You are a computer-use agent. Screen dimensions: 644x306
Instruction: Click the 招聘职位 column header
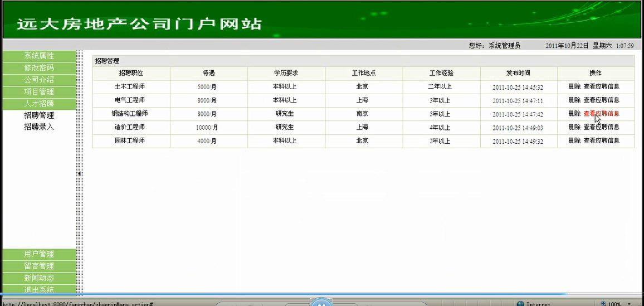[x=131, y=73]
